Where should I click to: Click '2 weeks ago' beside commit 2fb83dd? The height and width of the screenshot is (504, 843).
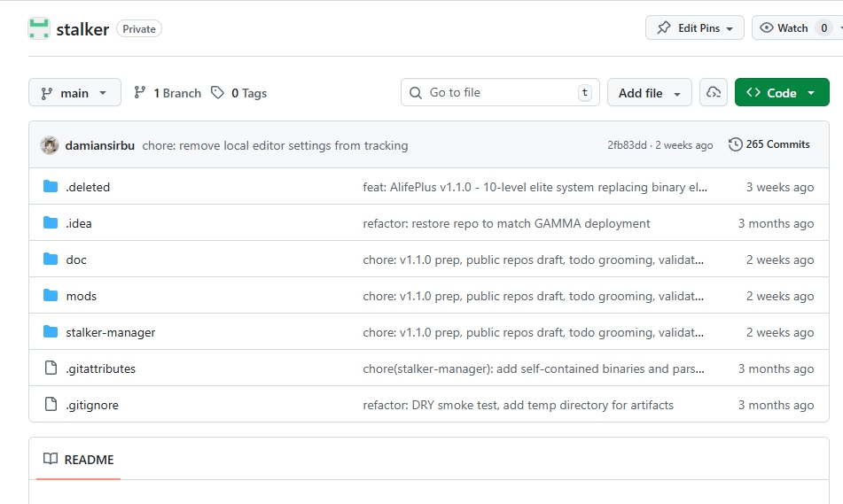click(x=683, y=145)
